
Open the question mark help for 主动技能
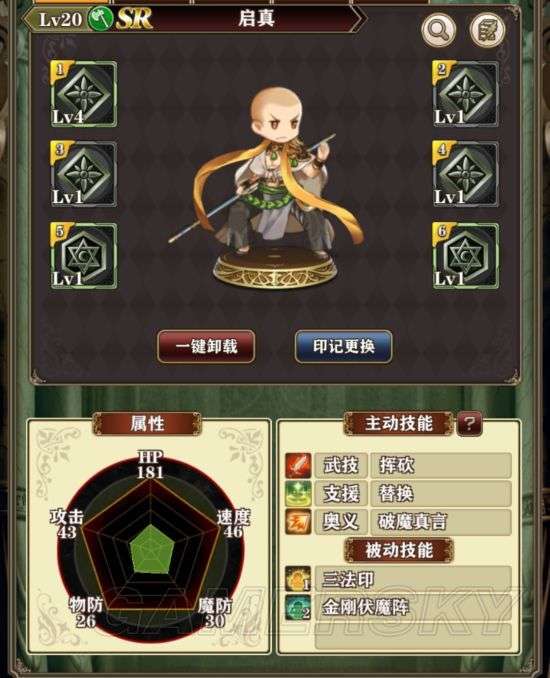[470, 423]
